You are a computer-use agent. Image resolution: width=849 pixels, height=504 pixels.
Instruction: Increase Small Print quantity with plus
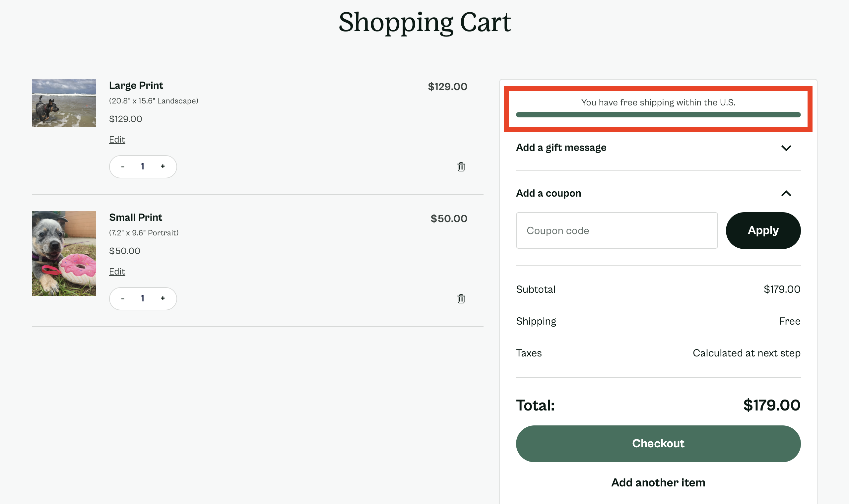pos(163,298)
